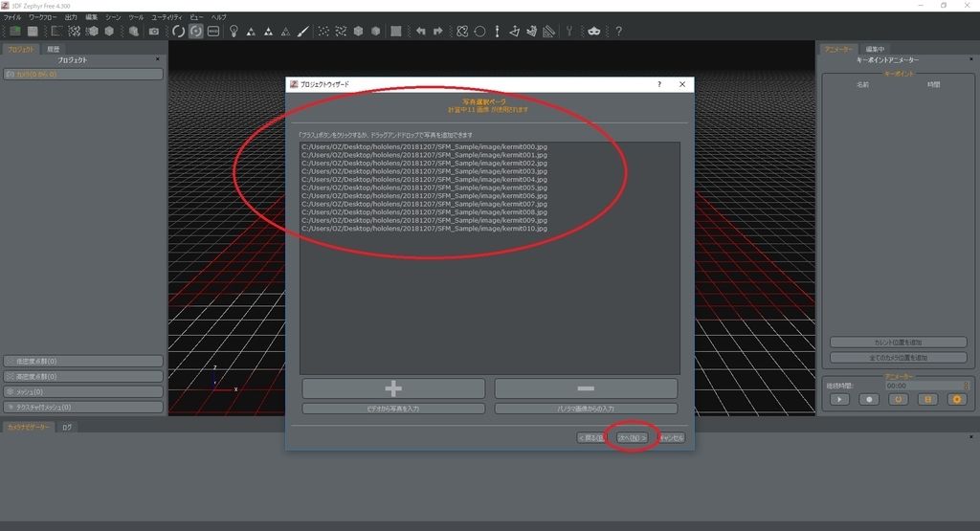Screen dimensions: 980x531
Task: Open the シーン menu
Action: pos(113,17)
